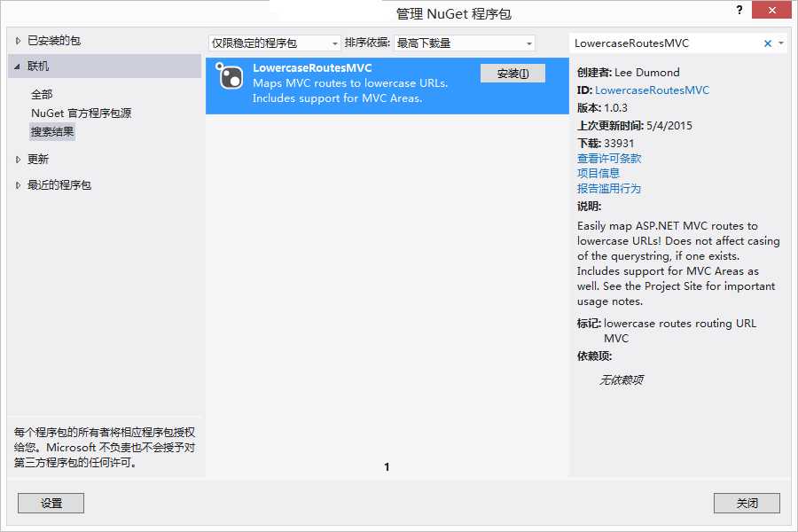
Task: Open the 仅限稳定的程序包 dropdown
Action: pos(275,43)
